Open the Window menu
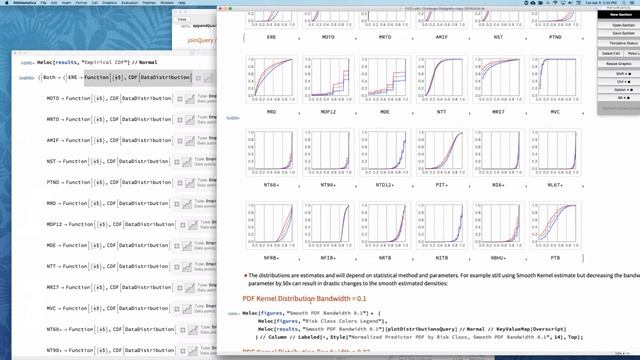The height and width of the screenshot is (360, 640). pos(167,2)
